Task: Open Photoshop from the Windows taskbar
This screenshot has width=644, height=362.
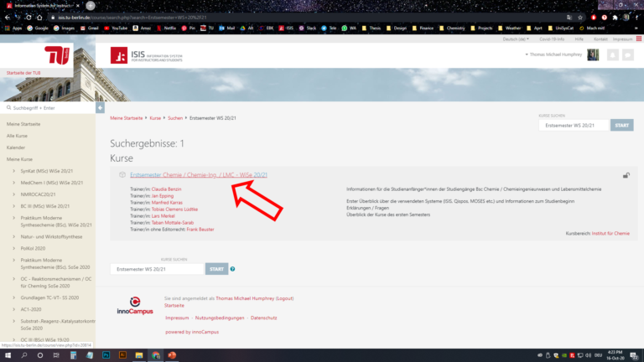Action: coord(106,355)
